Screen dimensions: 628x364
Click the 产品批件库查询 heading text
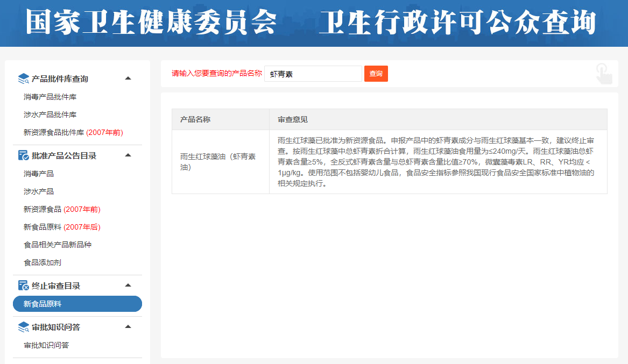[x=60, y=79]
